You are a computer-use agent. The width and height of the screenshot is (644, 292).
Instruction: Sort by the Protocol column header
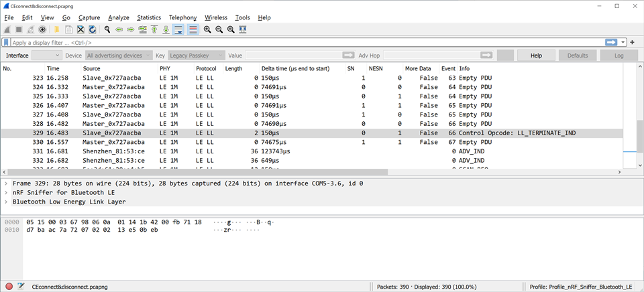(x=208, y=68)
